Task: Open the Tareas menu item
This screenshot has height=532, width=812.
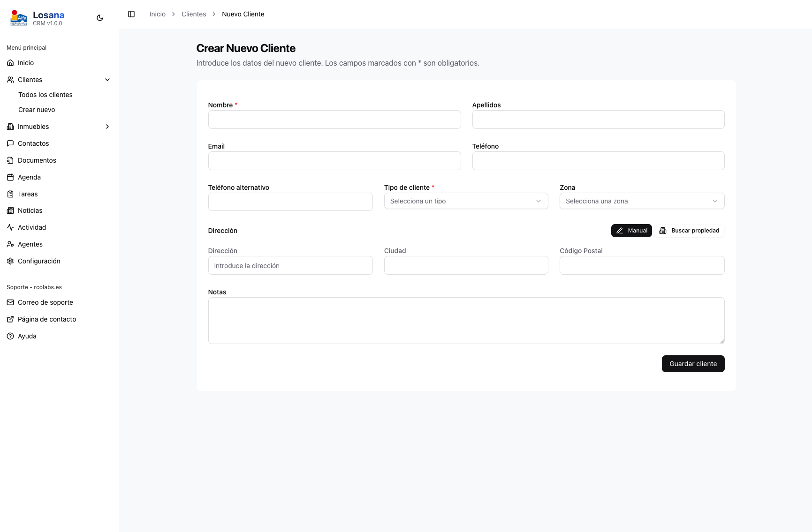Action: click(28, 194)
